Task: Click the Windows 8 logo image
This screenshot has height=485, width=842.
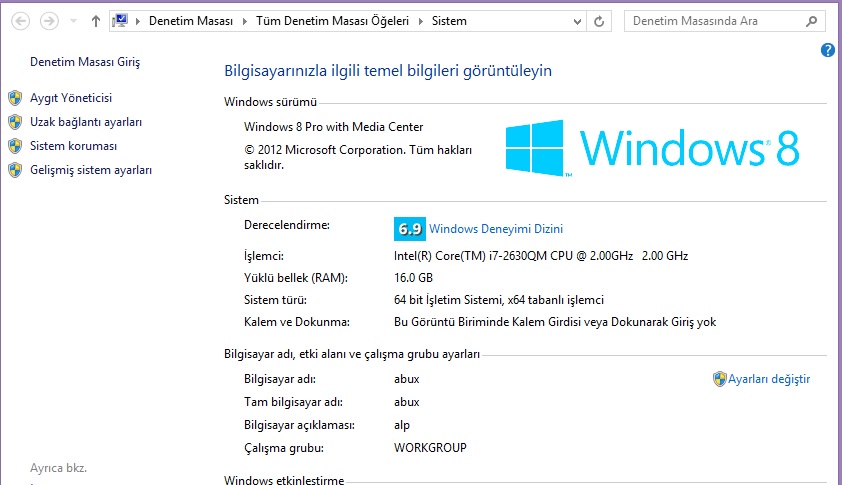Action: (652, 148)
